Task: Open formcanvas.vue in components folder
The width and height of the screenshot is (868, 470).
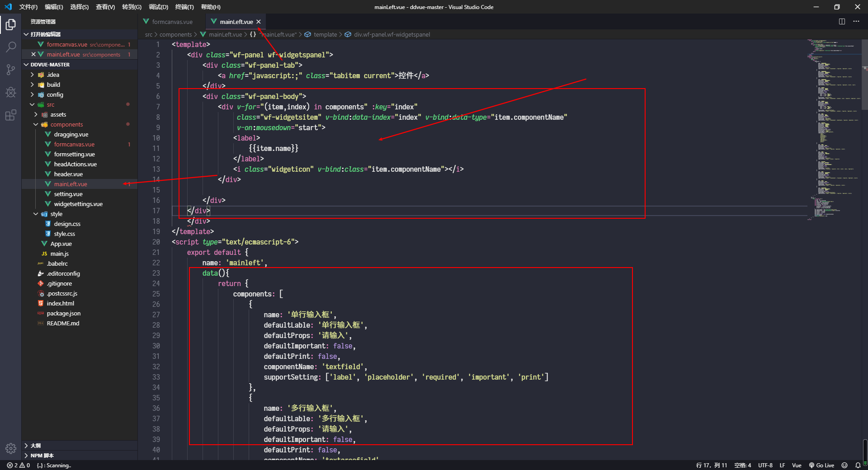Action: (80, 144)
